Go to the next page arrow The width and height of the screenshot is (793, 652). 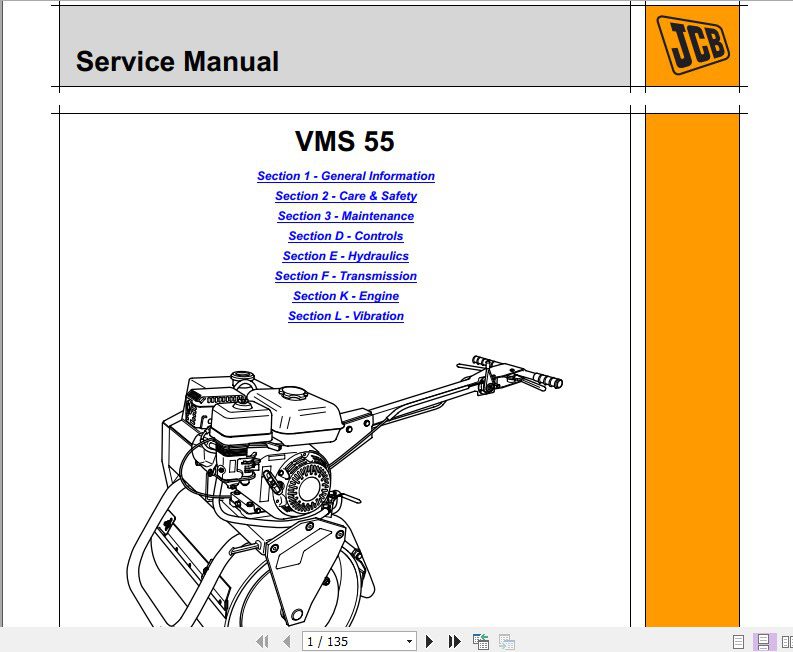tap(429, 641)
